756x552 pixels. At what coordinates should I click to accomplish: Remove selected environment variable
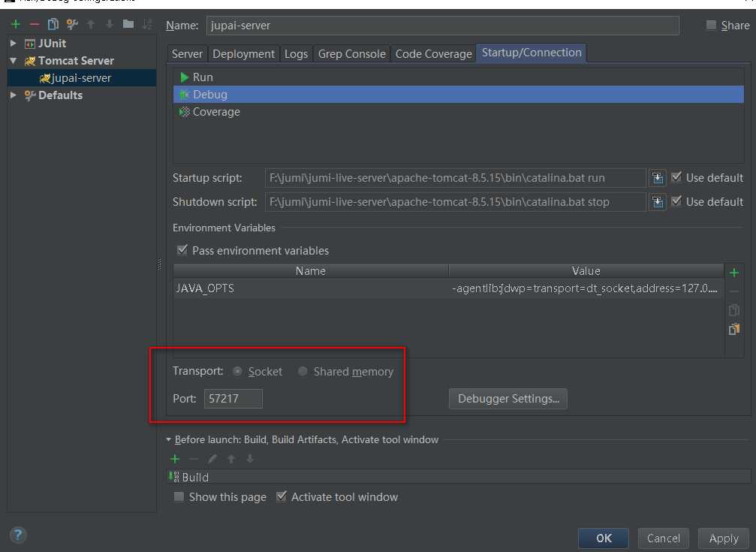(x=733, y=291)
